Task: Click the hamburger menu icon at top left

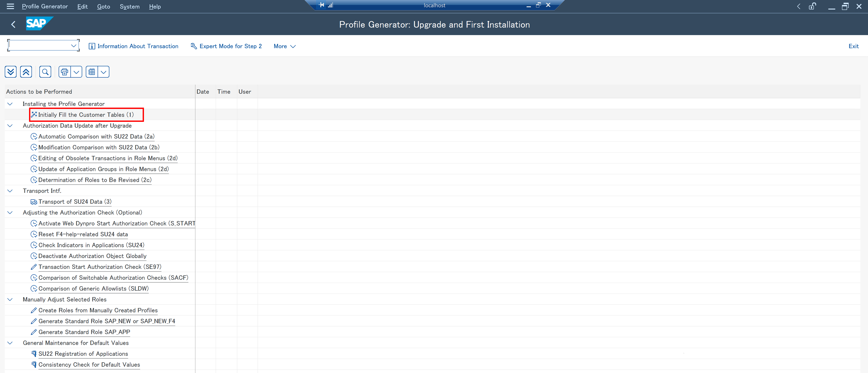Action: (x=10, y=6)
